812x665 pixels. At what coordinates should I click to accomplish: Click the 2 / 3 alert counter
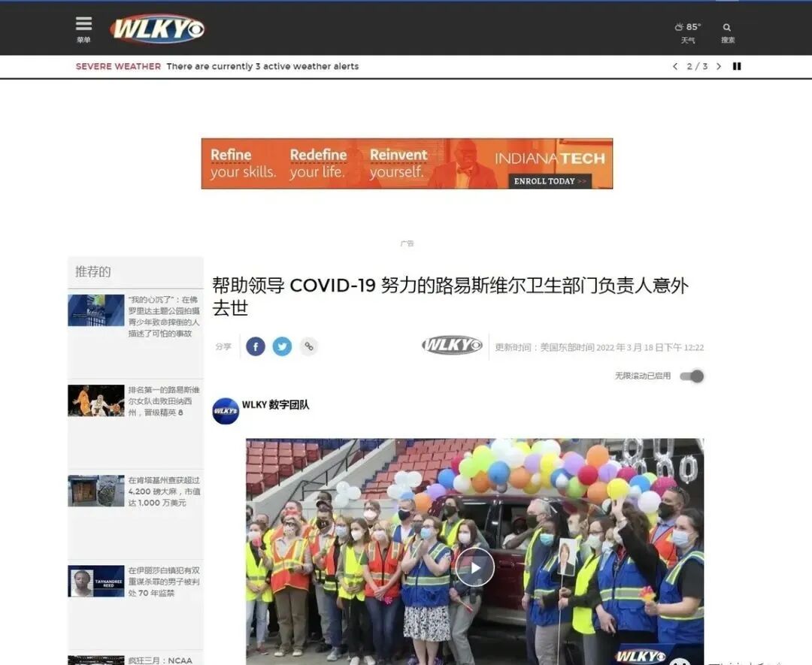(697, 66)
